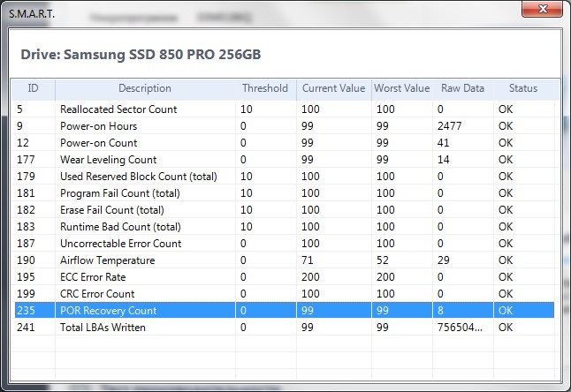Screen dimensions: 571x392
Task: Click the Raw Data column header
Action: (462, 88)
